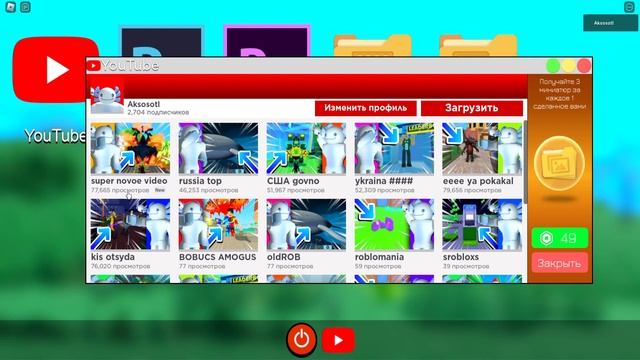
Task: Click the super novoe video title
Action: pyautogui.click(x=129, y=181)
